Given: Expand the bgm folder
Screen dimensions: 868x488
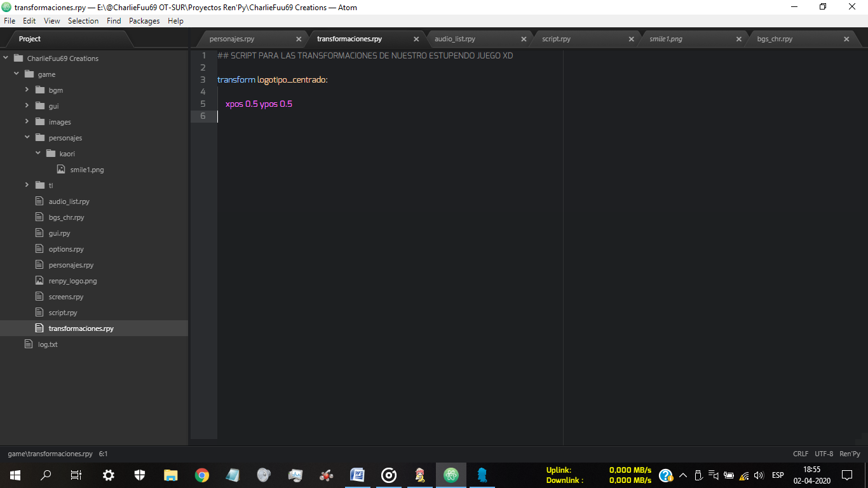Looking at the screenshot, I should (27, 90).
